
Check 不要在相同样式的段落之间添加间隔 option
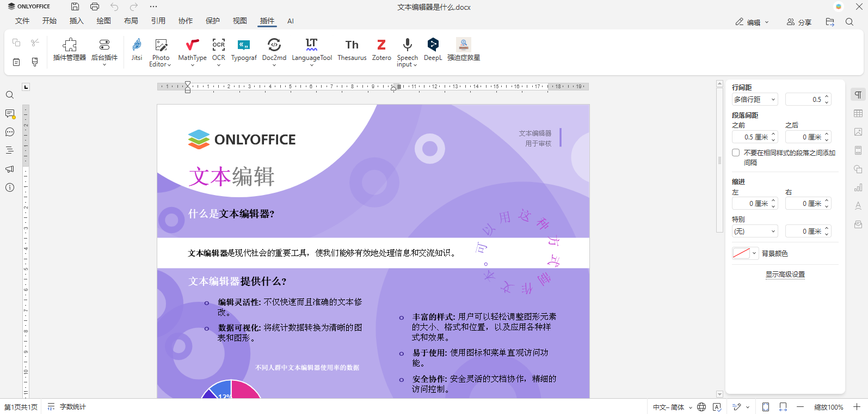click(736, 153)
